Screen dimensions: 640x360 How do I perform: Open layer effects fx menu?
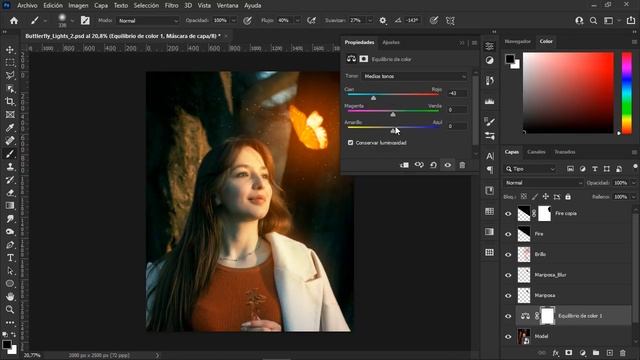click(556, 353)
